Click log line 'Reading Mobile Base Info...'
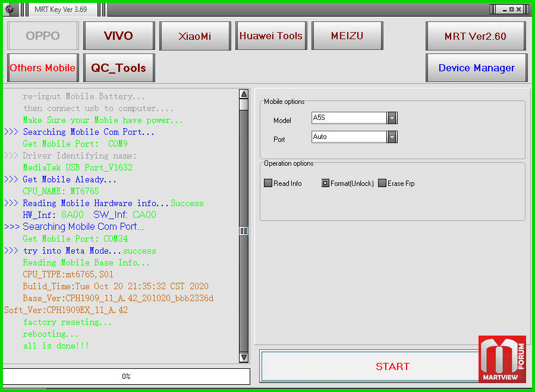 point(86,263)
